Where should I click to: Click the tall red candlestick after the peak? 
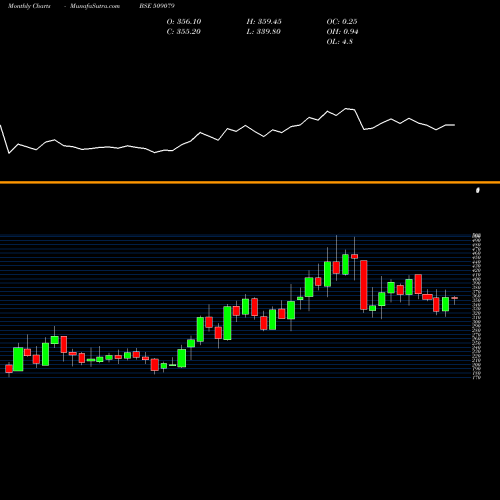coord(364,285)
